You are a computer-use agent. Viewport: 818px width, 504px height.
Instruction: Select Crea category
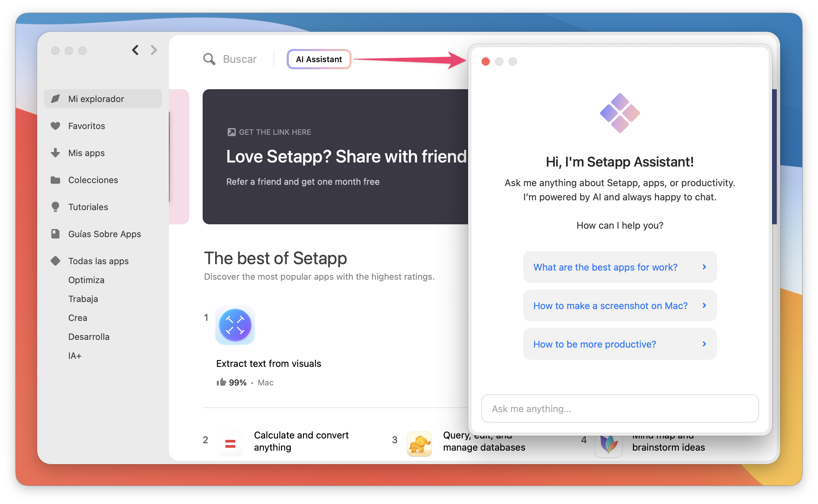click(78, 318)
